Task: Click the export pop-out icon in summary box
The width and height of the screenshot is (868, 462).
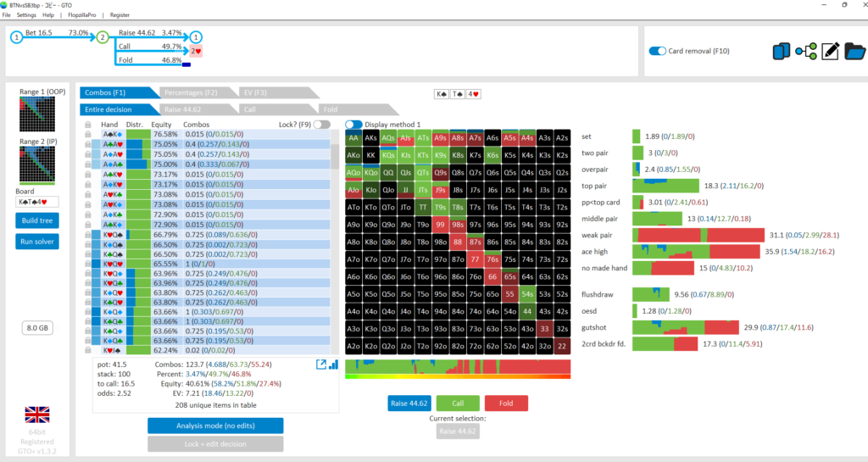Action: coord(322,364)
